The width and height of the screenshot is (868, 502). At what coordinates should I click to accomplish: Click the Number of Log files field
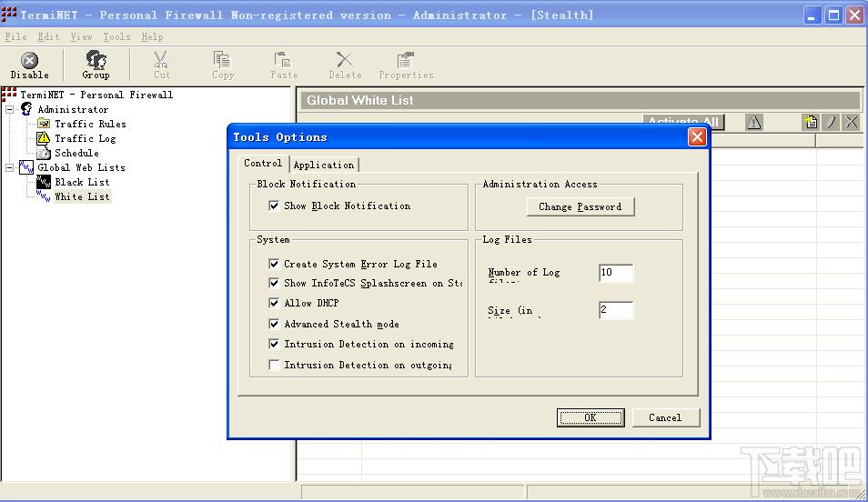click(x=616, y=272)
